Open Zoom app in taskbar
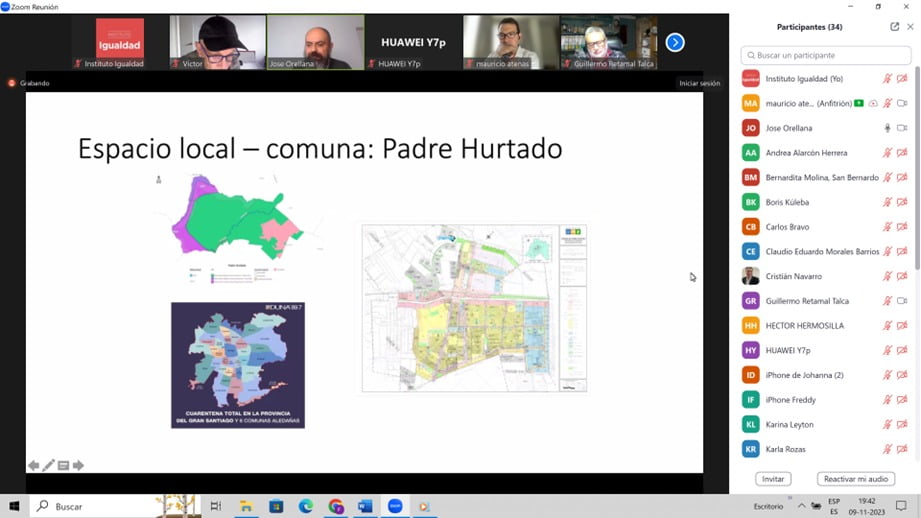This screenshot has width=921, height=518. (x=395, y=507)
